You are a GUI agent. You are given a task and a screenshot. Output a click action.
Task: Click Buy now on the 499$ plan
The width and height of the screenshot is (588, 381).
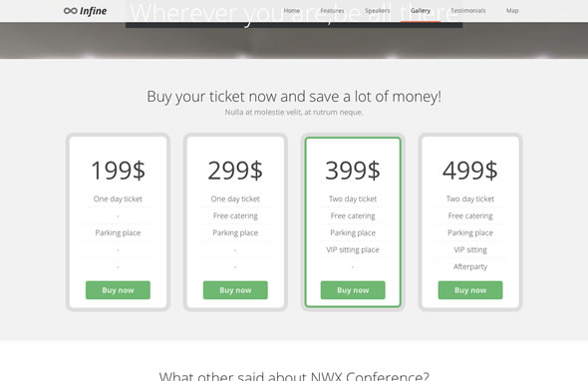470,290
